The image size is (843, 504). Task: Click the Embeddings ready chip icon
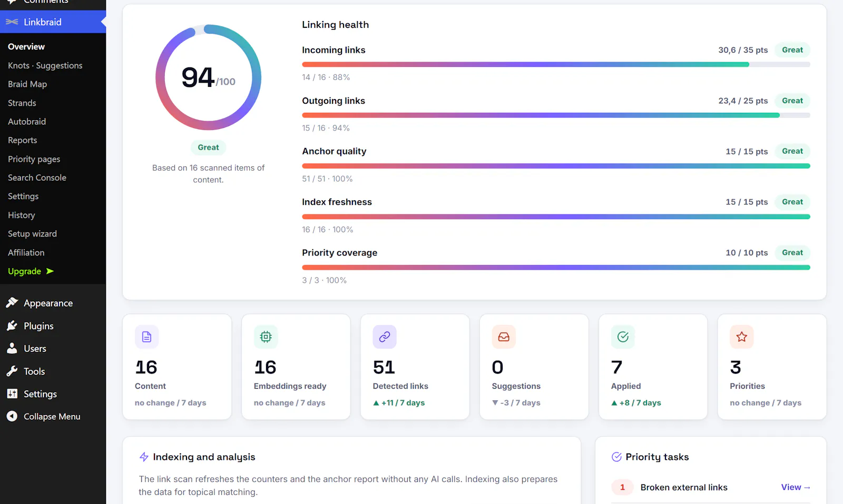point(266,337)
